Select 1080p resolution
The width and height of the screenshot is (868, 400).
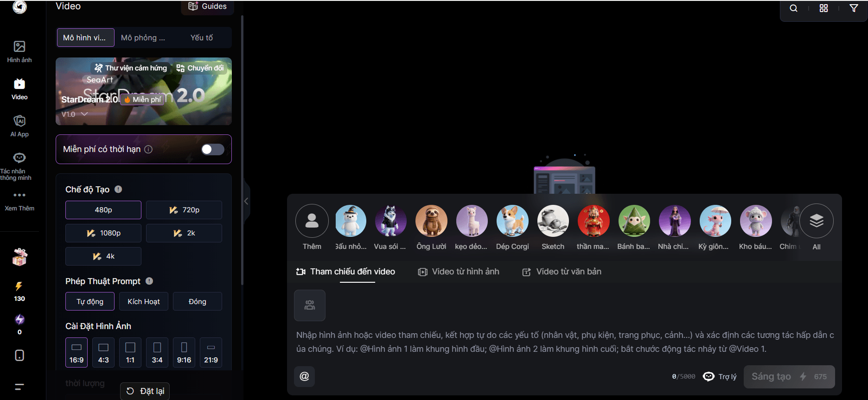pos(103,233)
